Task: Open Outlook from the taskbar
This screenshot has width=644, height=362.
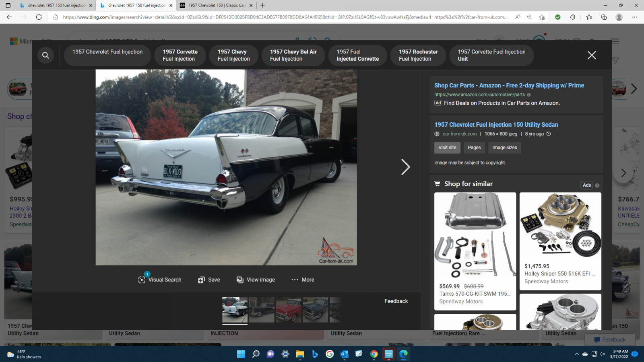Action: [x=344, y=354]
